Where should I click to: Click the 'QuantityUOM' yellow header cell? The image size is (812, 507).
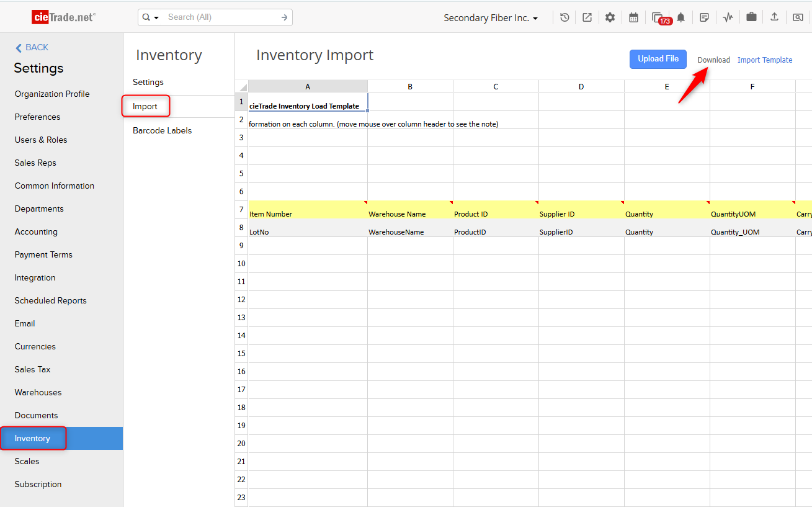752,210
